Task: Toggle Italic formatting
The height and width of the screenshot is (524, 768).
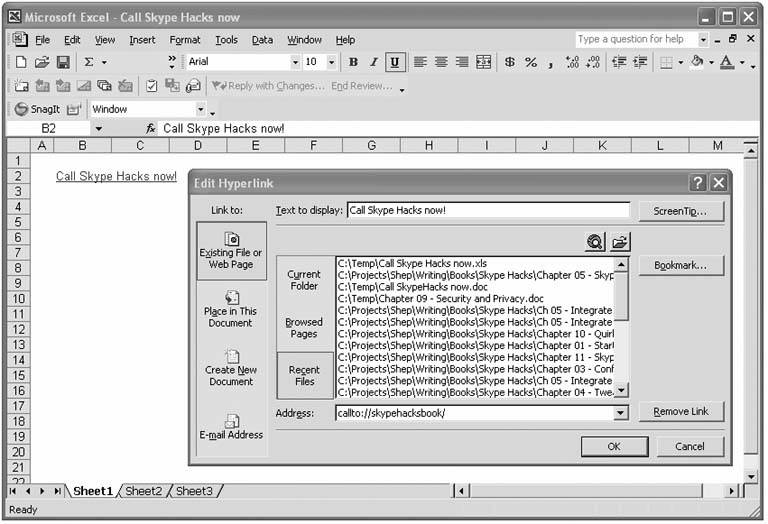Action: pyautogui.click(x=374, y=62)
